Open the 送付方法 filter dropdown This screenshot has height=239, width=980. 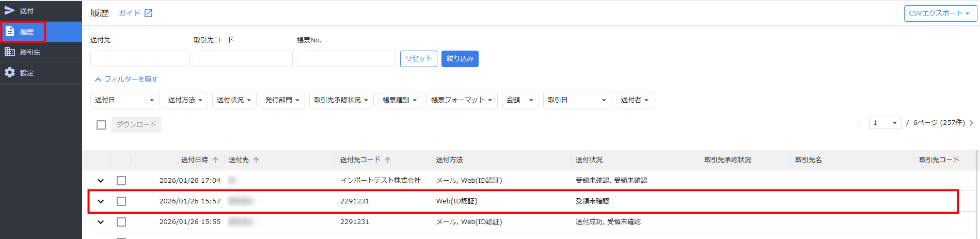click(x=185, y=100)
